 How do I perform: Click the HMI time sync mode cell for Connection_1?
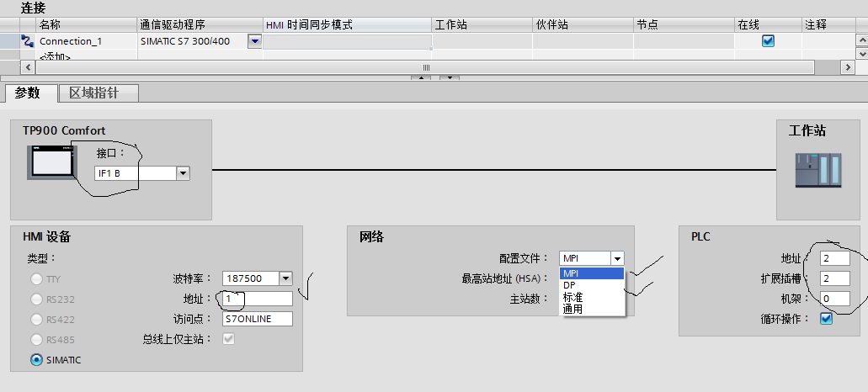tap(347, 41)
